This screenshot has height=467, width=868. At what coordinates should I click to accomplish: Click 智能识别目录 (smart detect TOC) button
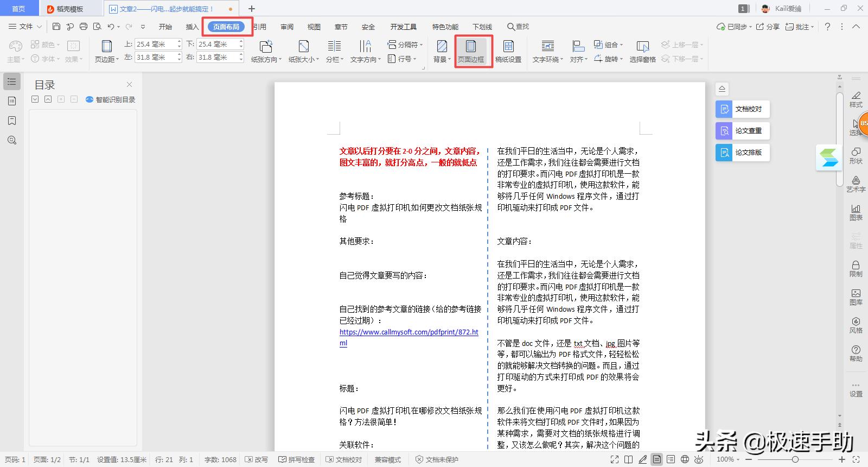tap(110, 99)
